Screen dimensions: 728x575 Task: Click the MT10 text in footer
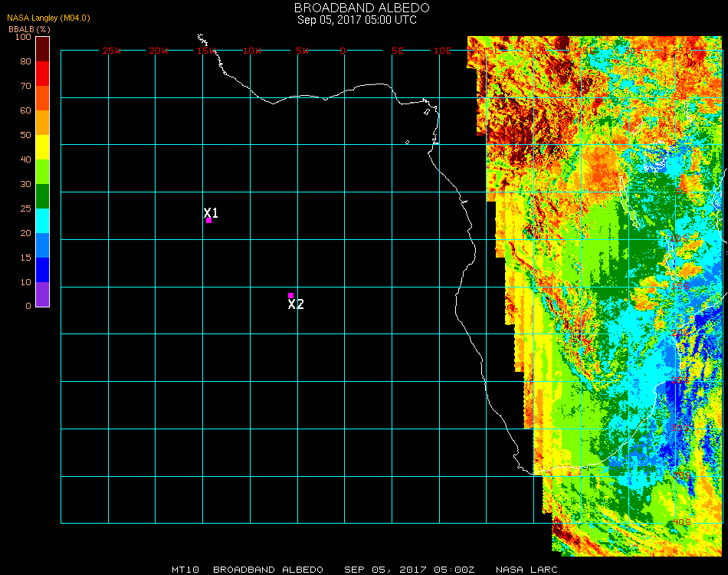(185, 570)
